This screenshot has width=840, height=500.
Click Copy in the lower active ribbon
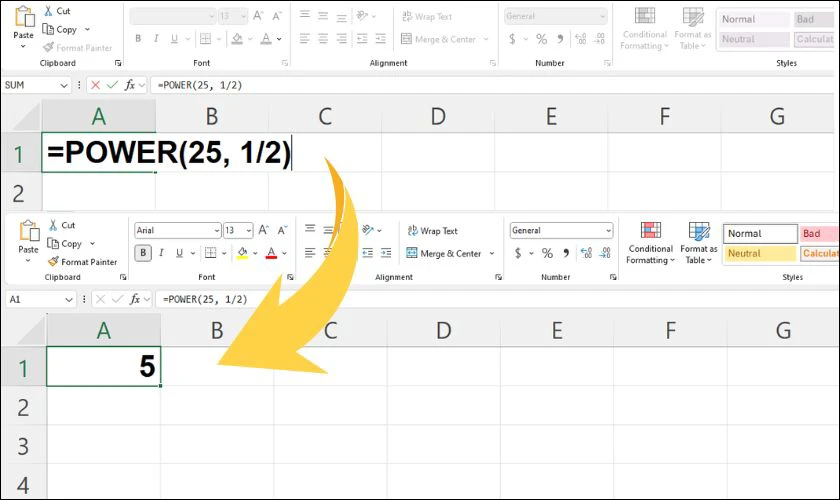pos(64,243)
